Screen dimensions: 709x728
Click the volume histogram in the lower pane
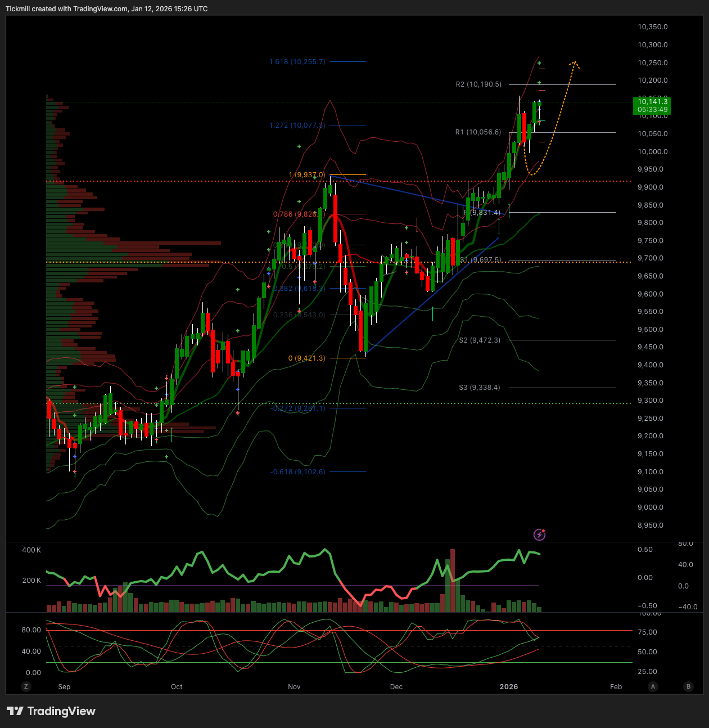281,606
